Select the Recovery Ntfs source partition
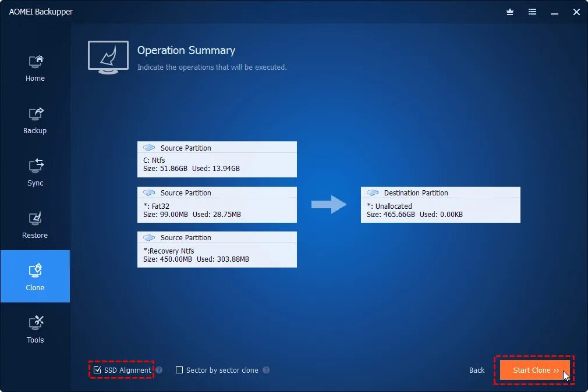Image resolution: width=588 pixels, height=392 pixels. [217, 249]
